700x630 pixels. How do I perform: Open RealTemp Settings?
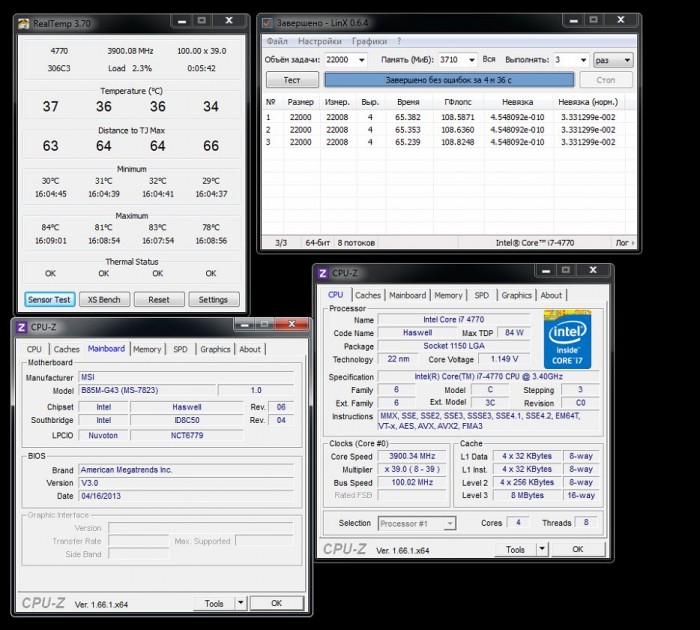pos(213,300)
